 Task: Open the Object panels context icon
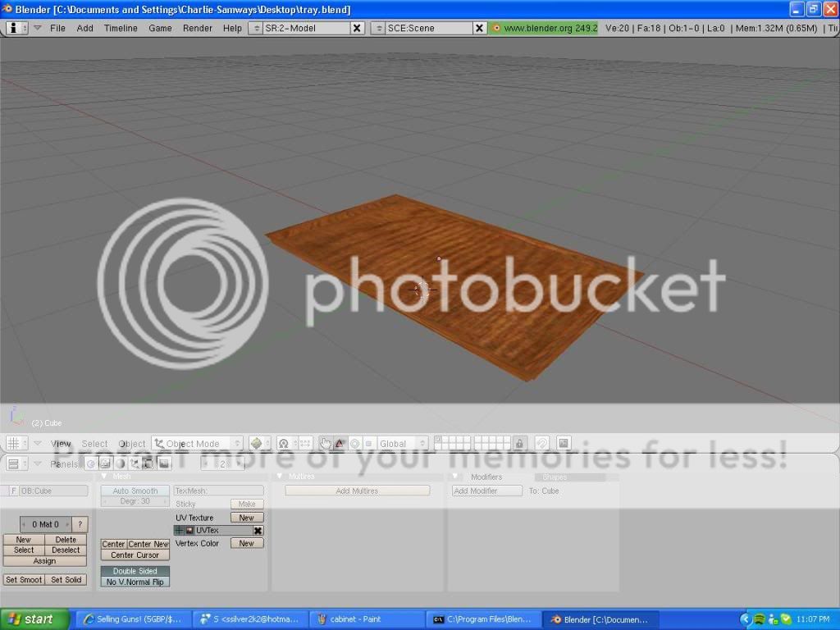(x=135, y=464)
